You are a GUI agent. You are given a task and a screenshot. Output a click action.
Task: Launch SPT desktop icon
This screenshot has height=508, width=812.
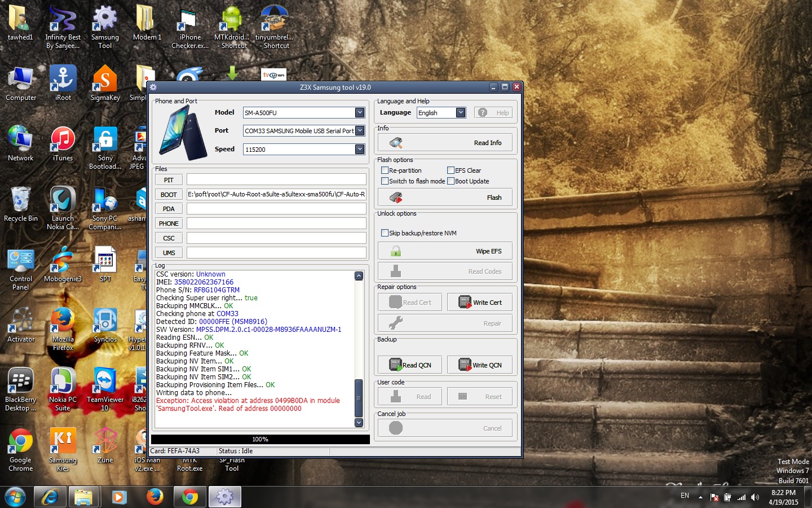click(x=105, y=264)
